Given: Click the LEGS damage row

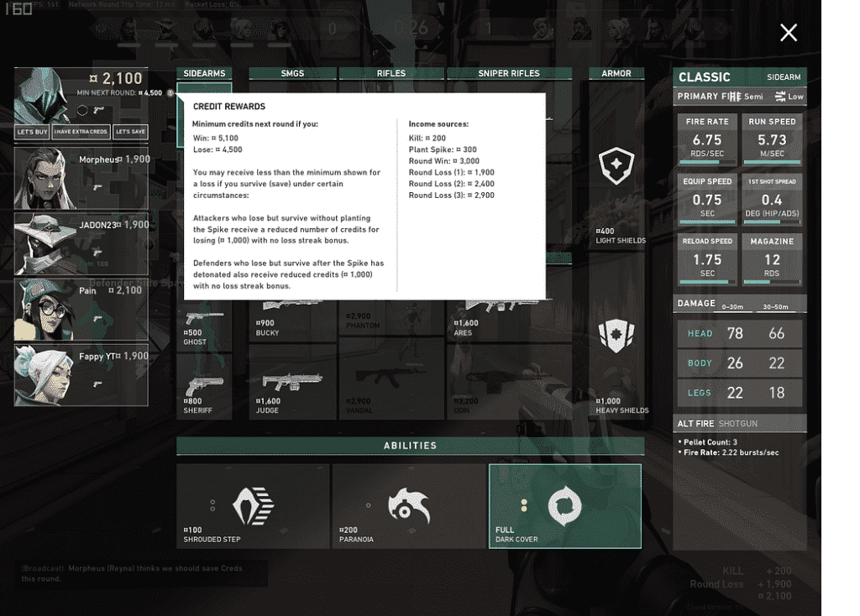Looking at the screenshot, I should click(x=739, y=393).
